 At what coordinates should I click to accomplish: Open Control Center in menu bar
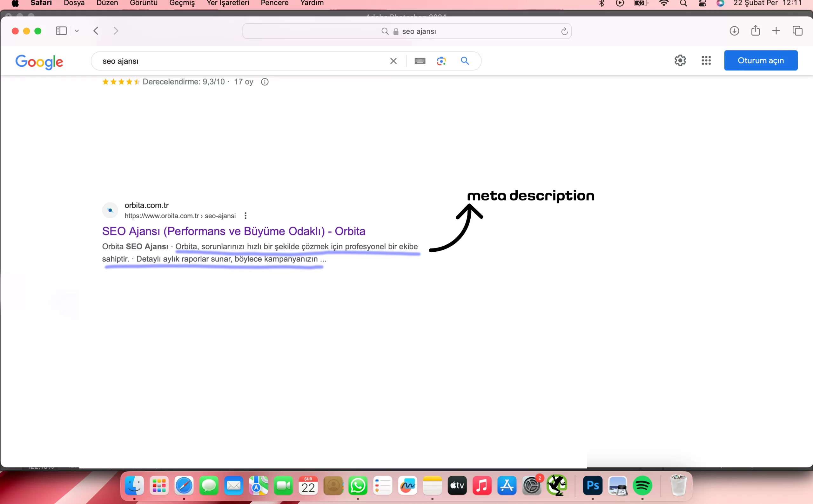point(702,3)
